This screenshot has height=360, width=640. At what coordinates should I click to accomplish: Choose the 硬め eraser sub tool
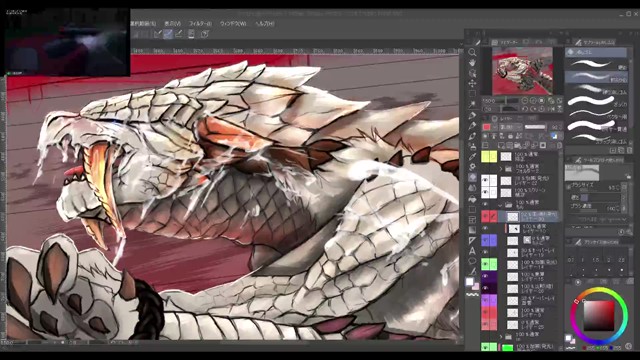(x=597, y=64)
